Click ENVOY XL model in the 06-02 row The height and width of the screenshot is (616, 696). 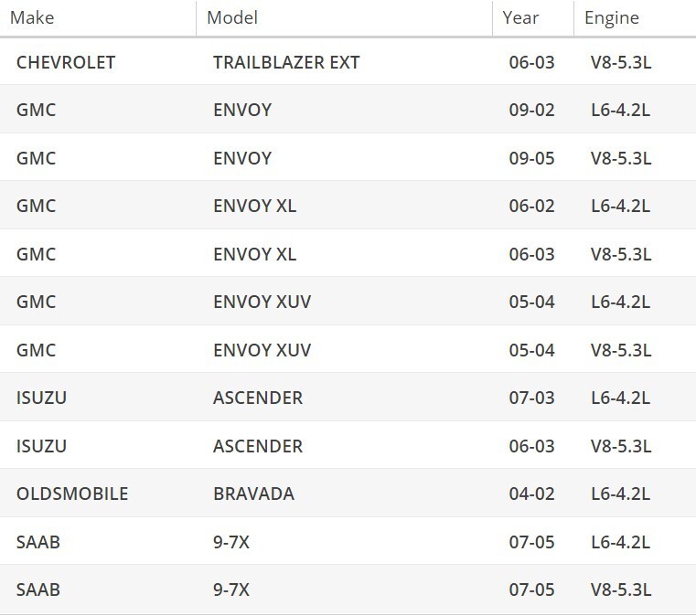(254, 206)
